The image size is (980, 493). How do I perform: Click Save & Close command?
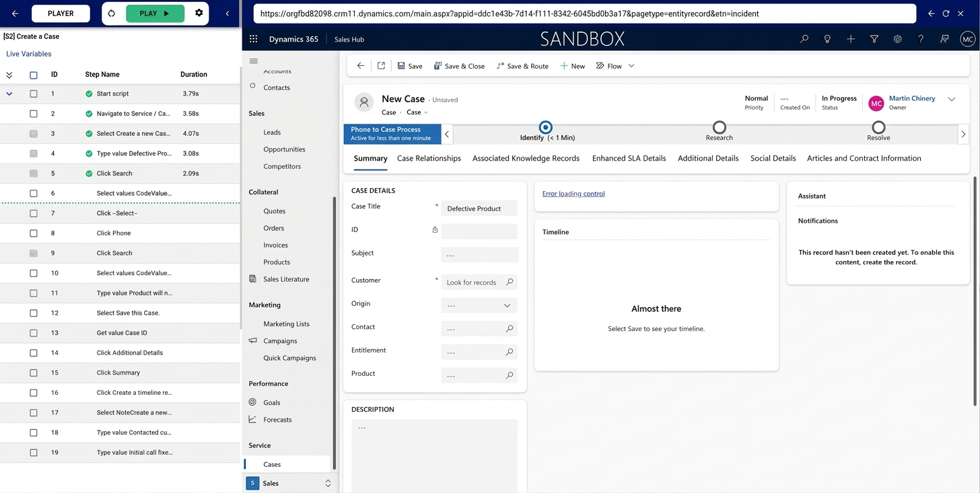[x=459, y=66]
